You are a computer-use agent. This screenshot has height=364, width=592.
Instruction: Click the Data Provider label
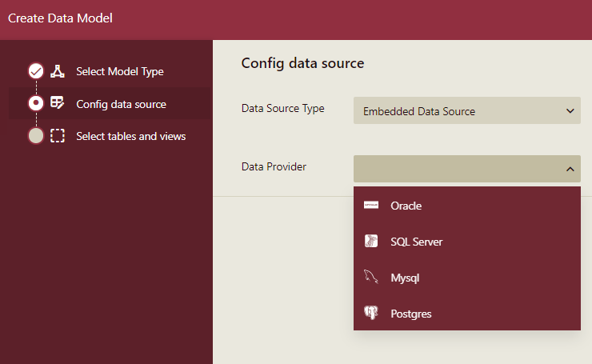[274, 166]
